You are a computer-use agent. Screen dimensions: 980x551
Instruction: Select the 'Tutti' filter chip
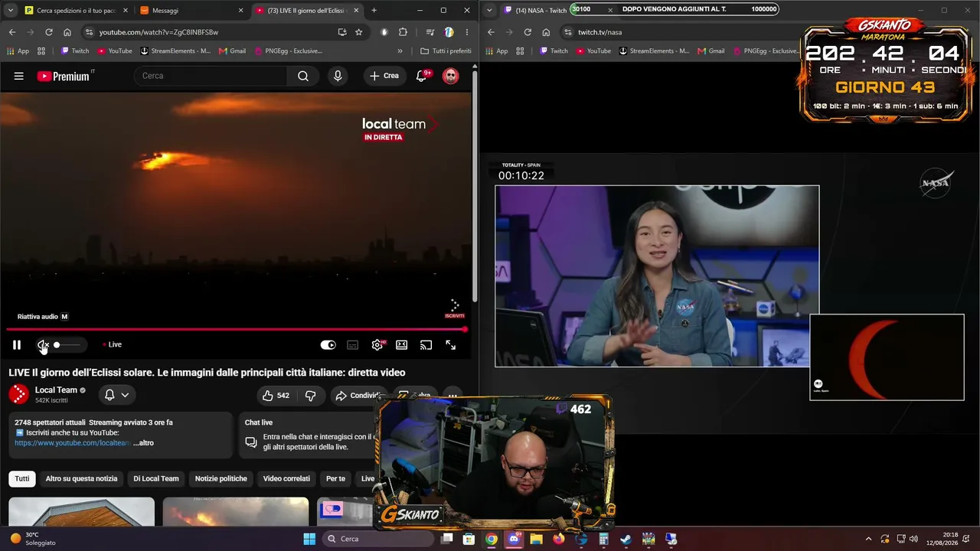point(22,479)
